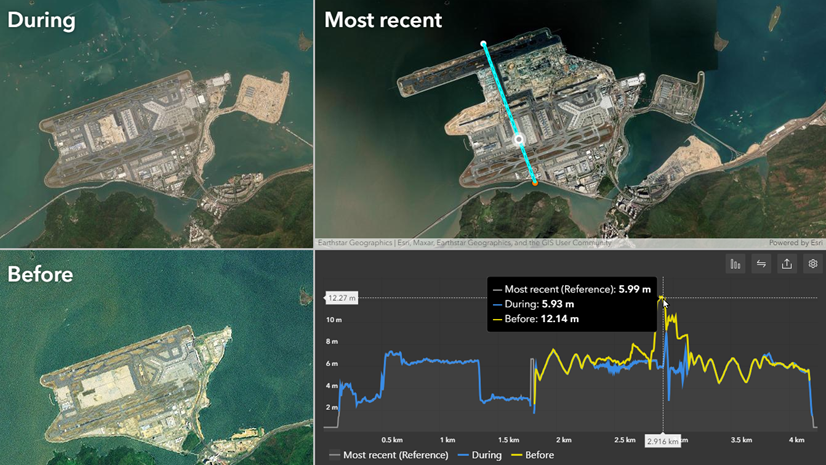
Task: Click the '2 km' axis tick label
Action: [564, 440]
